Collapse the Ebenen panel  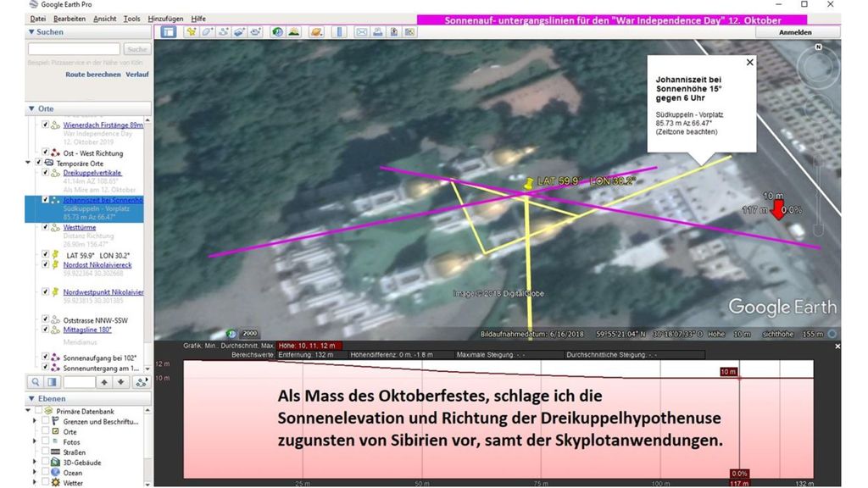point(31,398)
